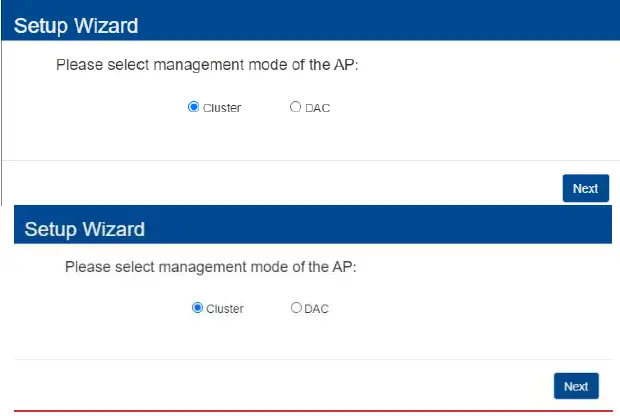Click empty blue header area of upper wizard
Viewport: 620px width, 416px height.
point(400,22)
